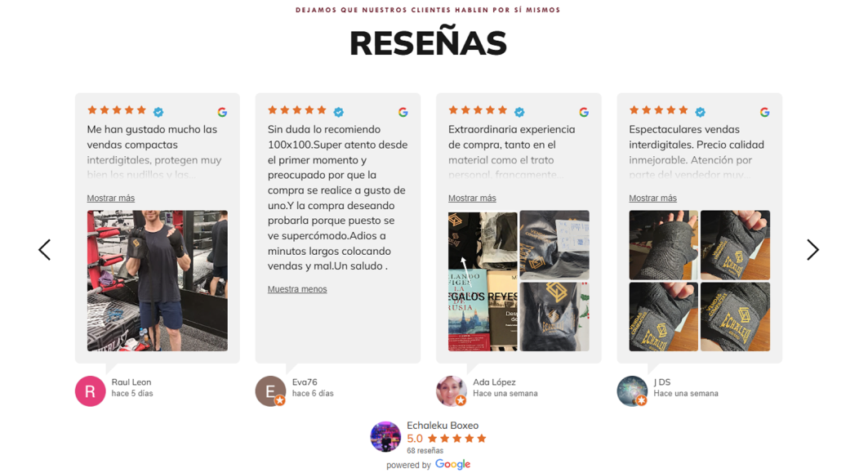
Task: Expand Ada López's review with Mostrar más
Action: [x=472, y=198]
